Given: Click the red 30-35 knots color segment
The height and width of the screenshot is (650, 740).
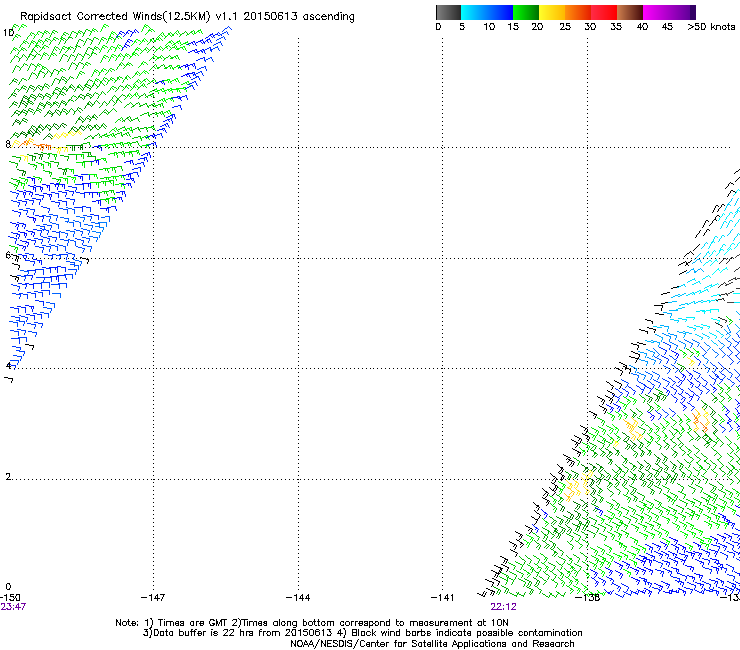Looking at the screenshot, I should pos(604,12).
